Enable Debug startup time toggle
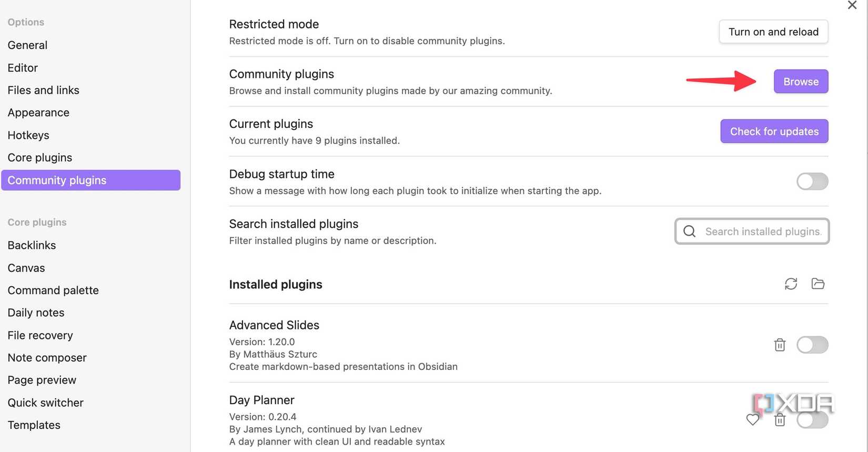The image size is (868, 452). pos(812,182)
